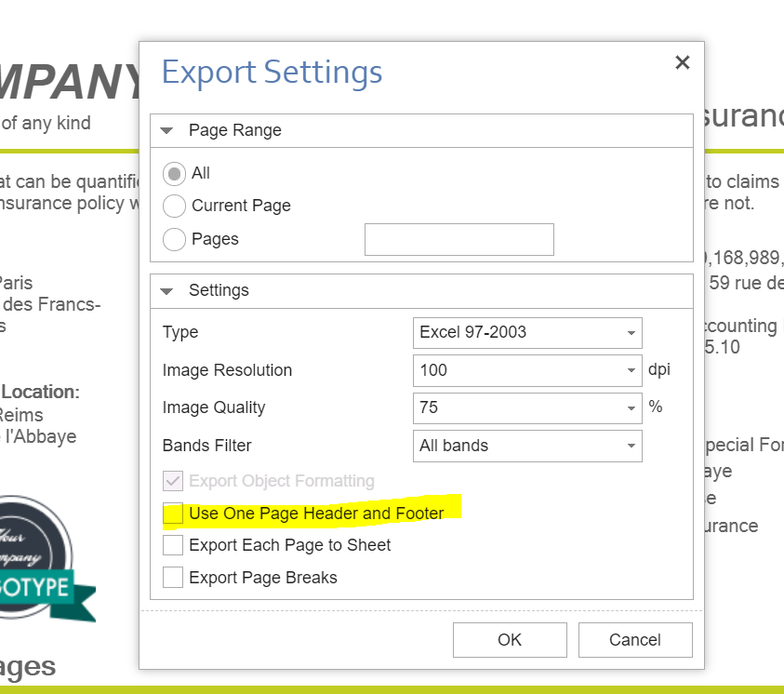Toggle the Export Object Formatting checkbox
Viewport: 784px width, 694px height.
(x=173, y=481)
